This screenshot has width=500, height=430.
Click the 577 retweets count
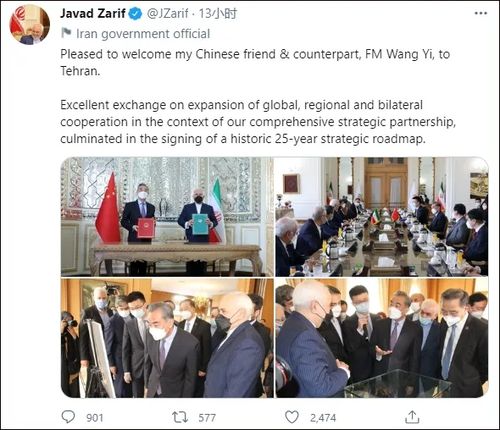[x=207, y=418]
